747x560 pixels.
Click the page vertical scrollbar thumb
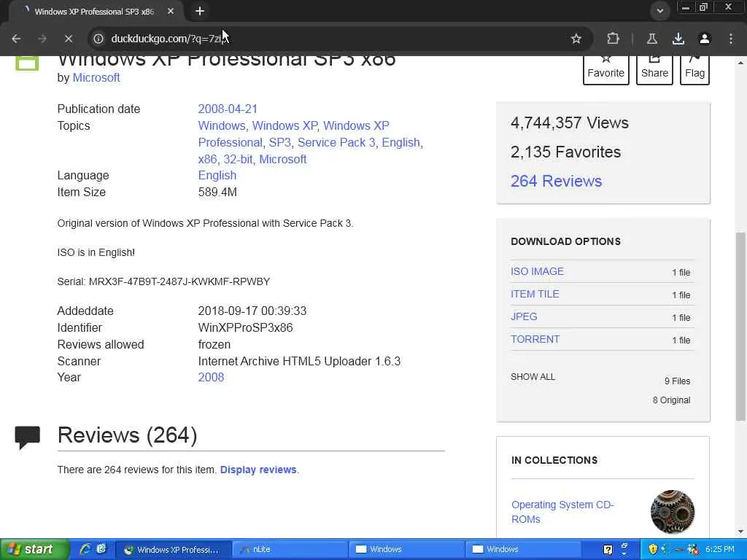click(x=741, y=326)
